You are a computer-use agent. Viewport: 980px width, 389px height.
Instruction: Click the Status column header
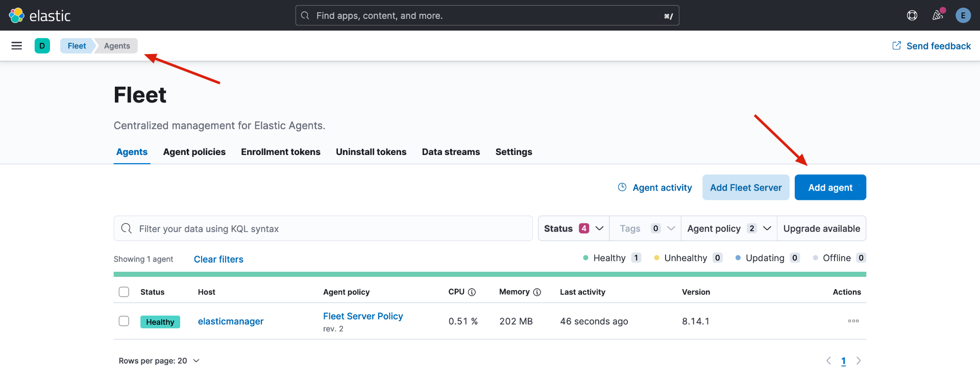pos(152,292)
